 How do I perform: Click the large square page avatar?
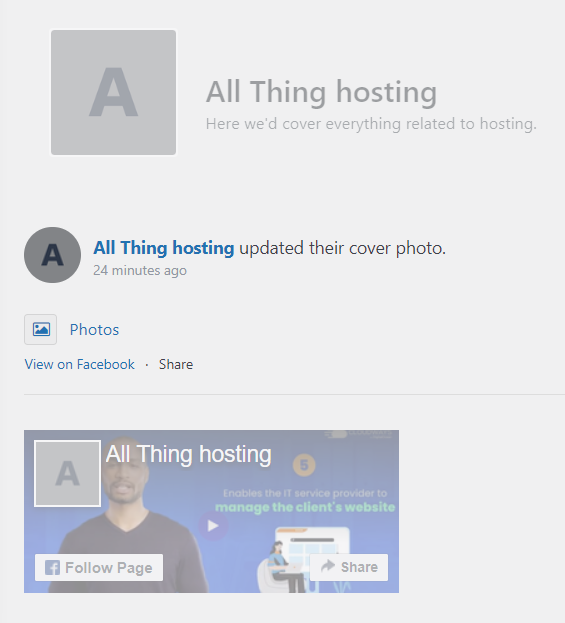113,92
